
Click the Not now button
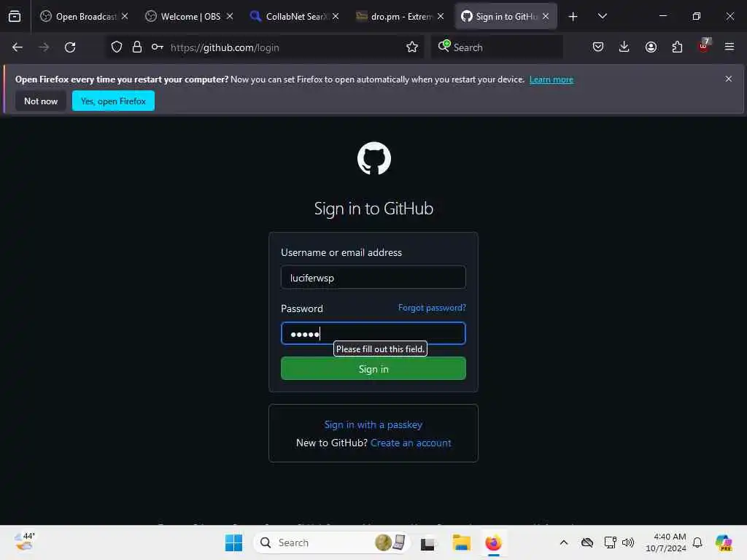[41, 101]
